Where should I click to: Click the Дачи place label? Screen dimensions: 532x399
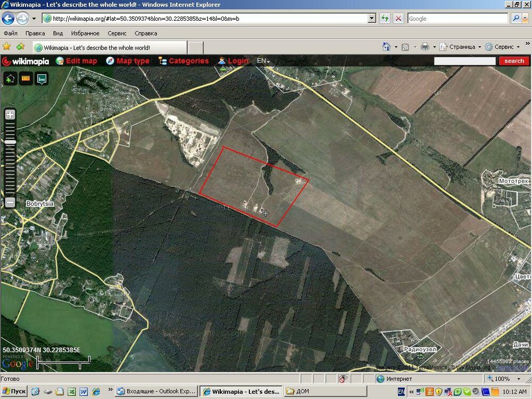pos(520,345)
